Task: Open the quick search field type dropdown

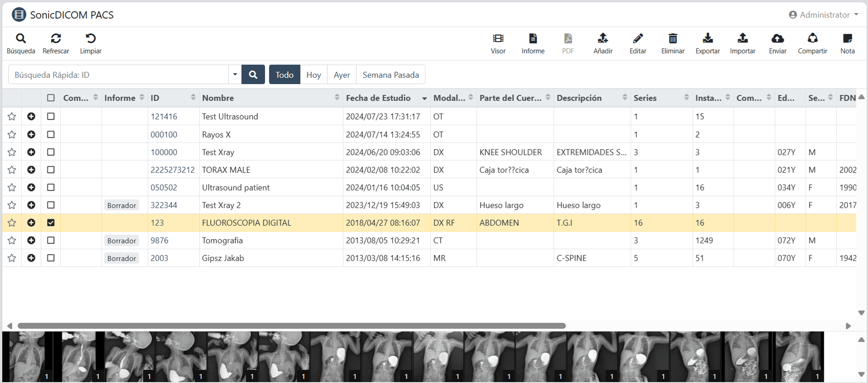Action: point(235,75)
